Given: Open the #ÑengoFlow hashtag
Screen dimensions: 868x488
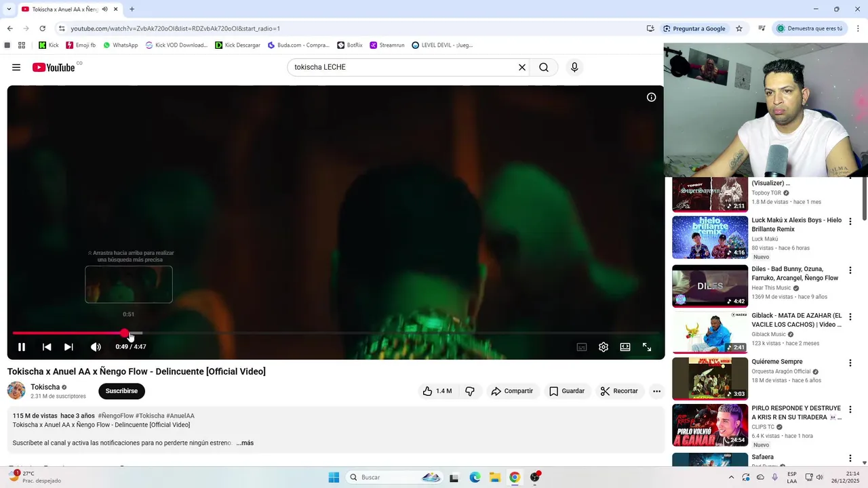Looking at the screenshot, I should pos(115,415).
